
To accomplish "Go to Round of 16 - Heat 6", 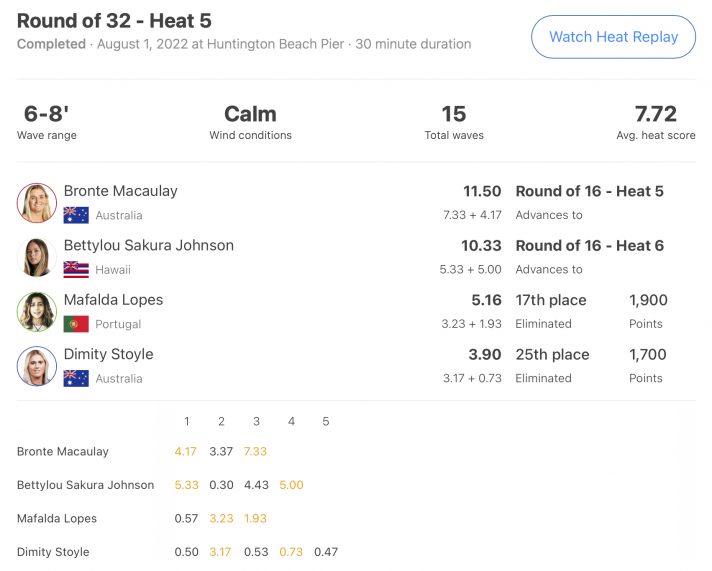I will pos(589,246).
